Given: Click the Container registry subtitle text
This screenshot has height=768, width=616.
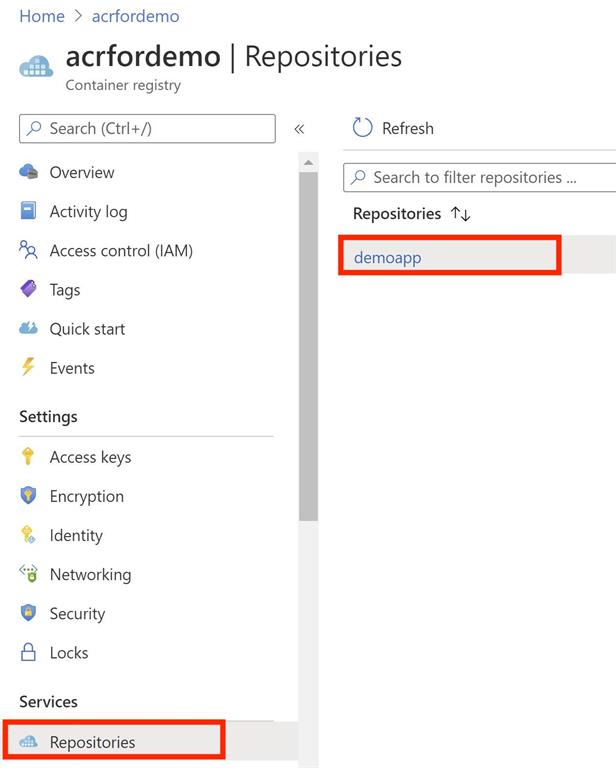Looking at the screenshot, I should pyautogui.click(x=123, y=85).
